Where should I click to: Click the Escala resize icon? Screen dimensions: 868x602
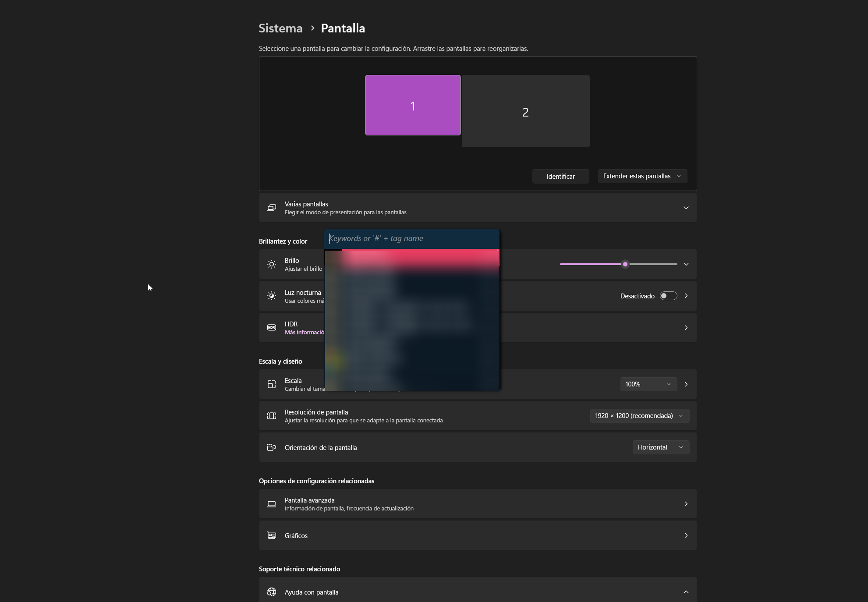pos(272,384)
